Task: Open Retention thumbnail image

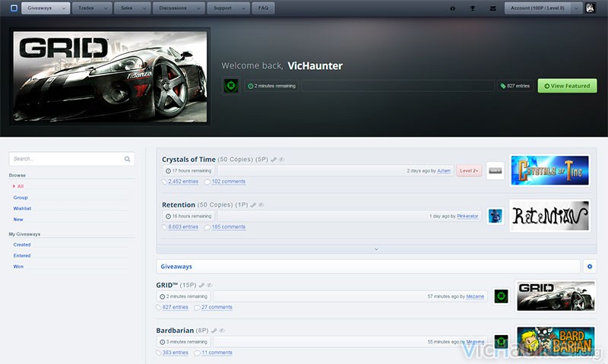Action: [549, 216]
